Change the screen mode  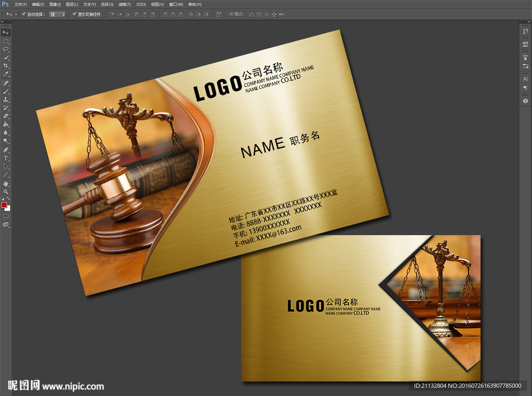click(x=6, y=224)
